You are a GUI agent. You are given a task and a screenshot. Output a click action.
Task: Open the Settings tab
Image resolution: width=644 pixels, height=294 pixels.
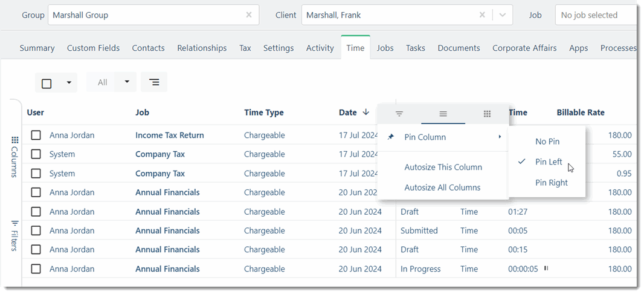(x=279, y=48)
